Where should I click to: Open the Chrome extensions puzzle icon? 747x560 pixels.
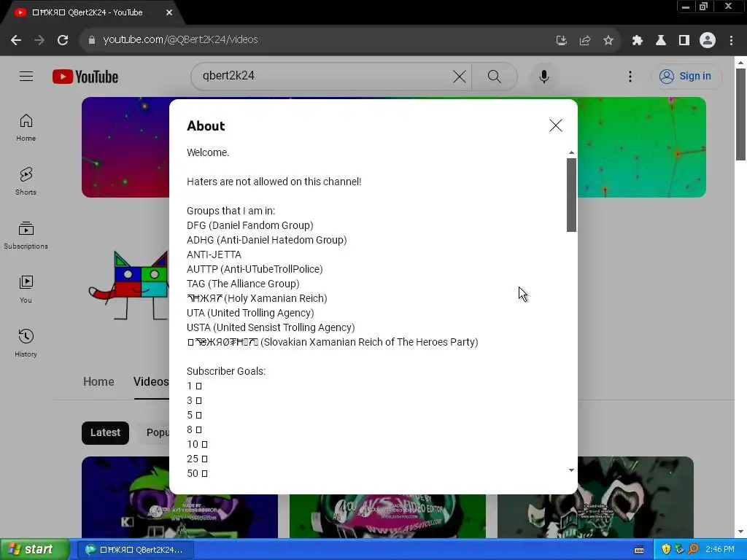coord(638,41)
